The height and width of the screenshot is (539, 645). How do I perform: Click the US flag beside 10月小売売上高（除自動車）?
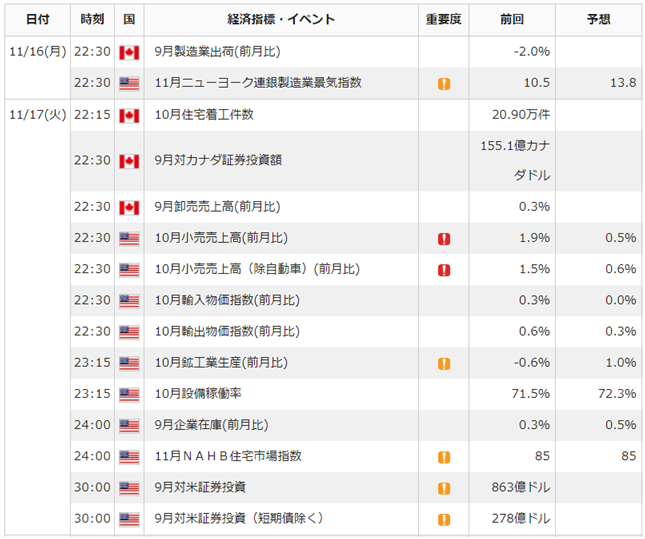(x=129, y=270)
